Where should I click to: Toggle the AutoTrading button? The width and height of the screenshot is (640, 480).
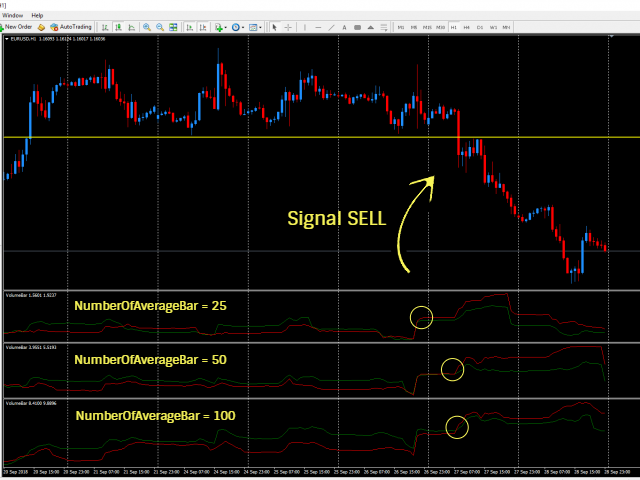[x=71, y=27]
